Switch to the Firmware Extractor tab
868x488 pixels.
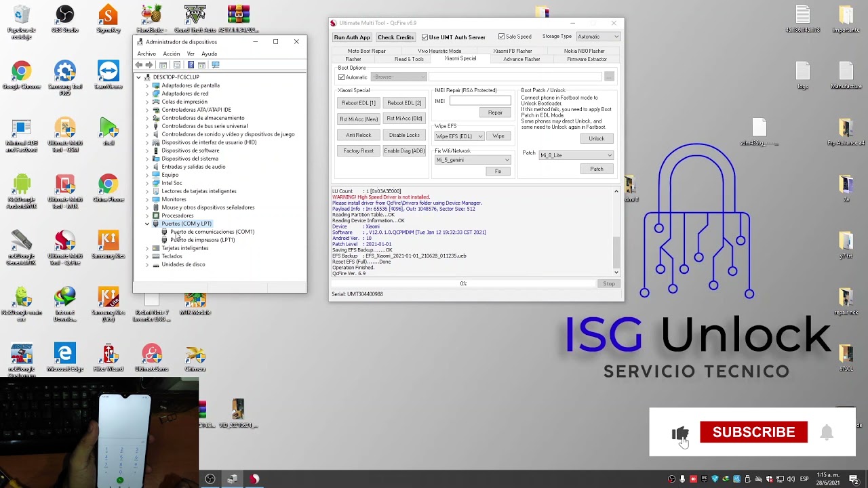click(x=587, y=59)
